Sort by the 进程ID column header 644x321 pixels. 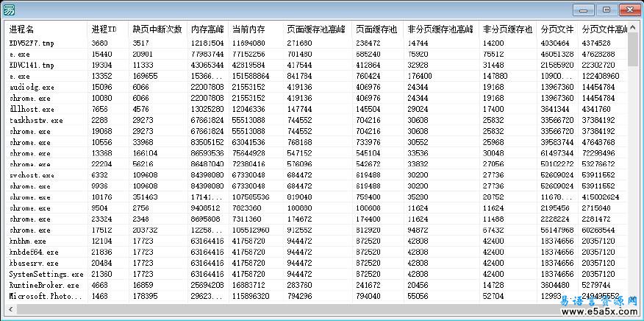108,29
